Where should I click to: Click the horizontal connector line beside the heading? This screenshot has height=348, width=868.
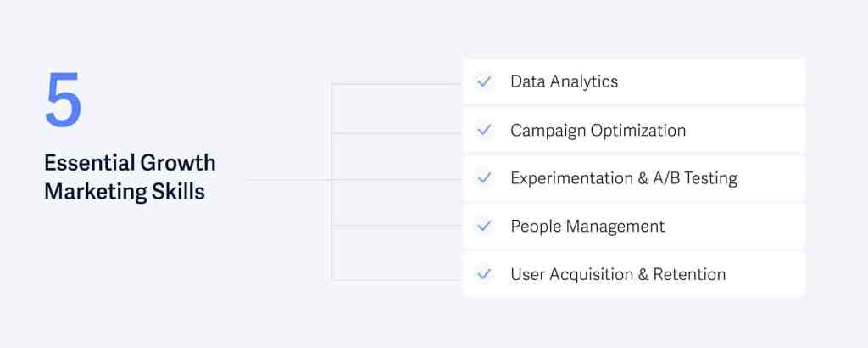click(287, 180)
